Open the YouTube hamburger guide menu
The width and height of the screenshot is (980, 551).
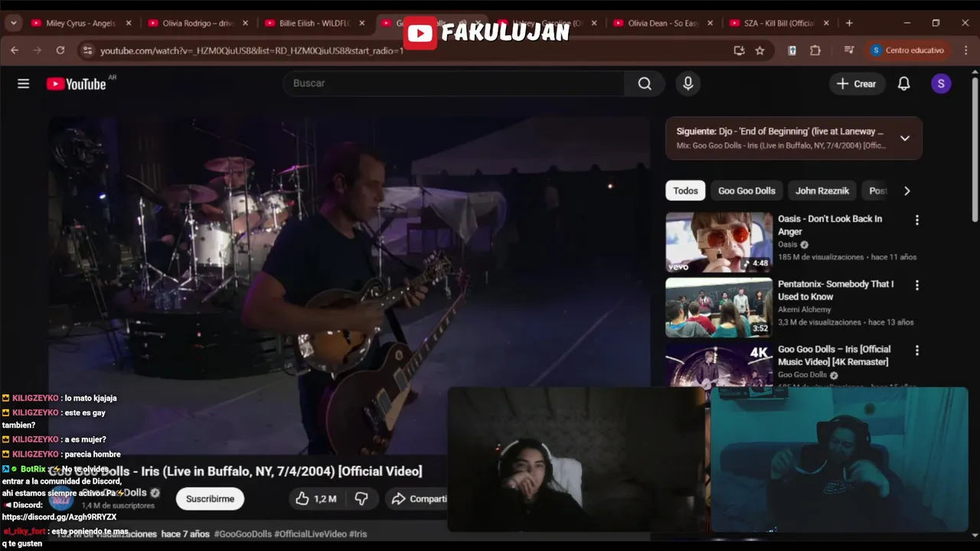coord(23,83)
